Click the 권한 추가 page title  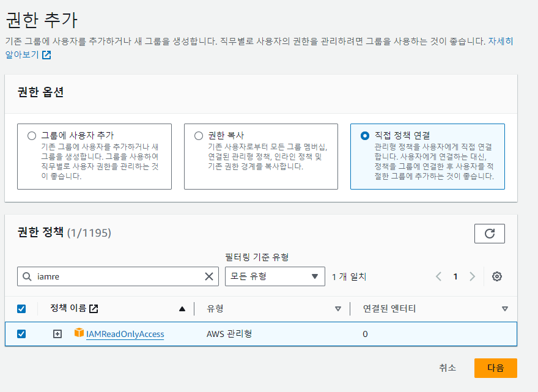point(42,20)
